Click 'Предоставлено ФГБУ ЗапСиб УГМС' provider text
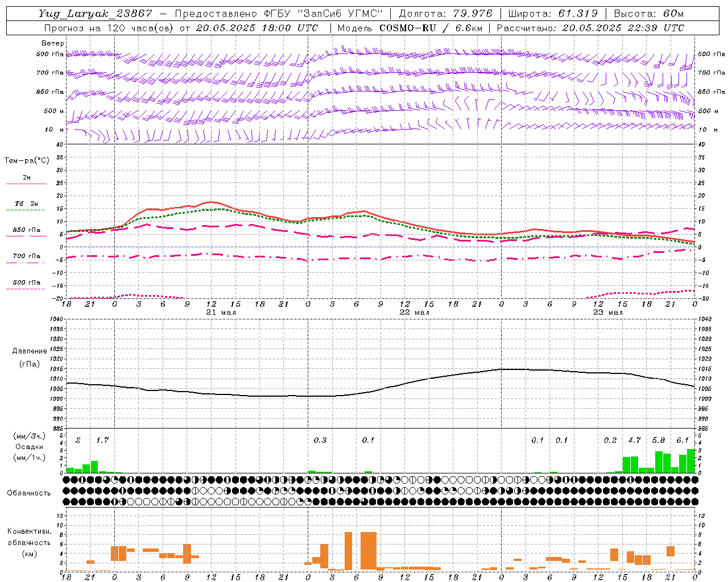 tap(279, 14)
